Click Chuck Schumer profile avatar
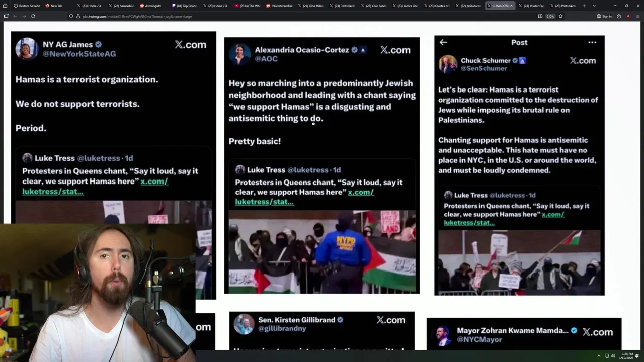Screen dimensions: 644x362 point(448,64)
